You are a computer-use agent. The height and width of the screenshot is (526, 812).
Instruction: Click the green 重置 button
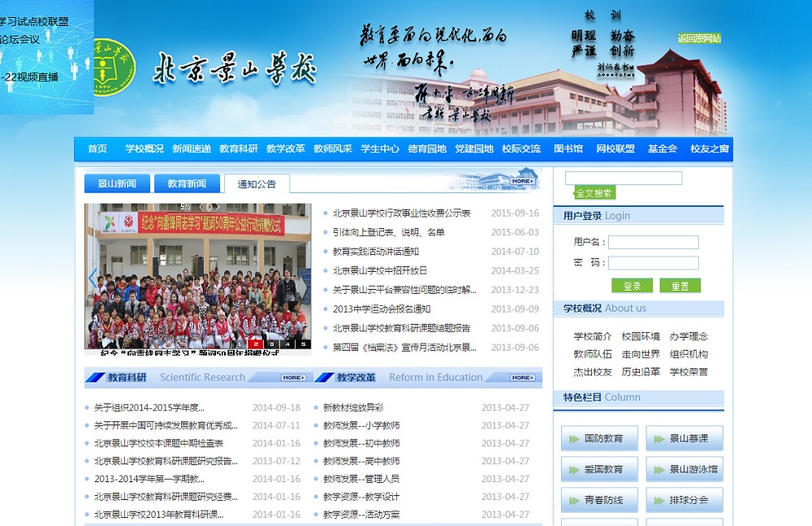coord(680,286)
